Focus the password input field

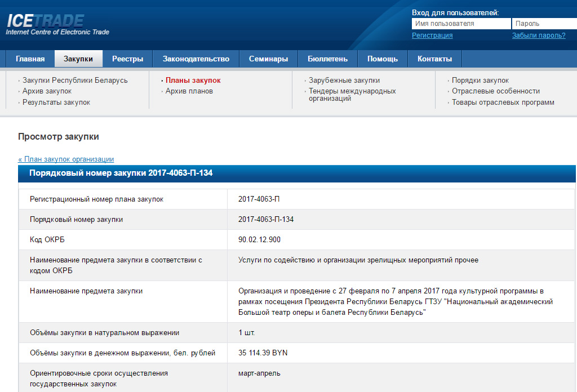point(544,24)
